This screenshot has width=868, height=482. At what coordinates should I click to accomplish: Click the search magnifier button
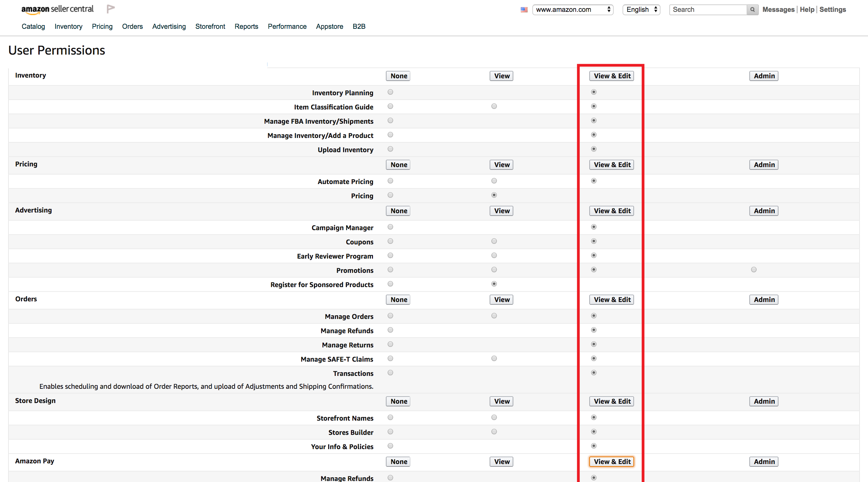coord(752,9)
